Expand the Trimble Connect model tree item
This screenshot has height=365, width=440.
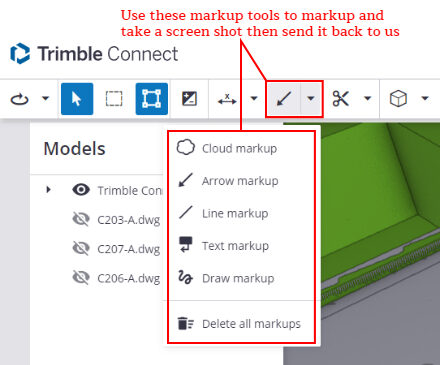click(x=49, y=190)
